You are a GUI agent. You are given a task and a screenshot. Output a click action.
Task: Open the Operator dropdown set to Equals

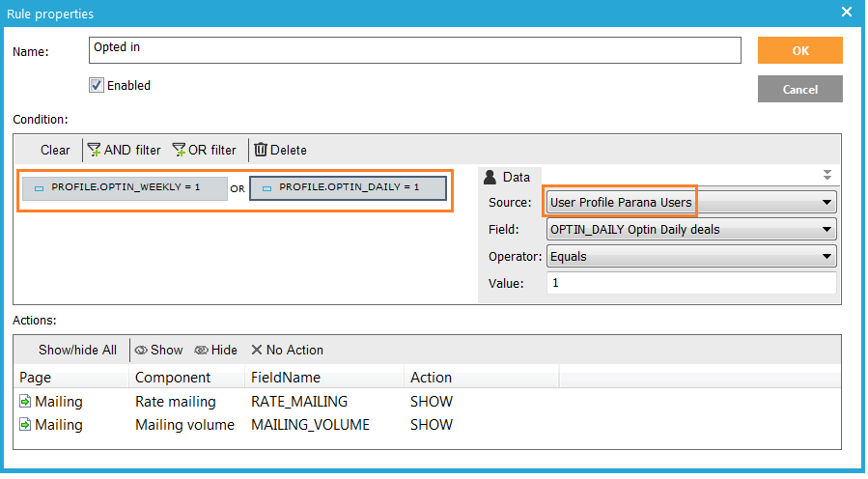click(826, 257)
